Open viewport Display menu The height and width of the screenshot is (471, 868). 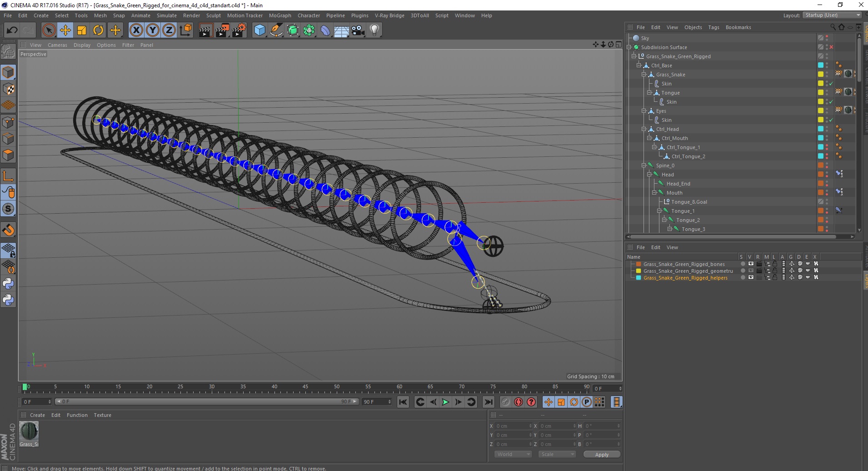tap(82, 45)
